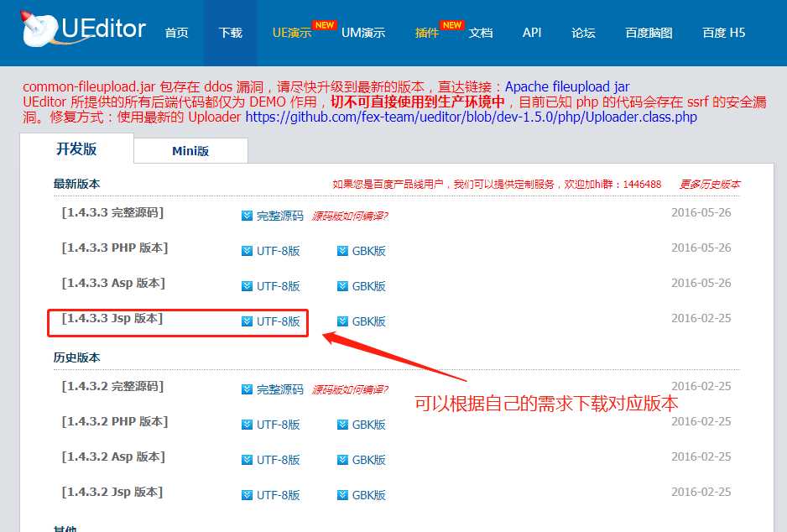Open the 文档 navigation item
The image size is (787, 532).
coord(480,33)
